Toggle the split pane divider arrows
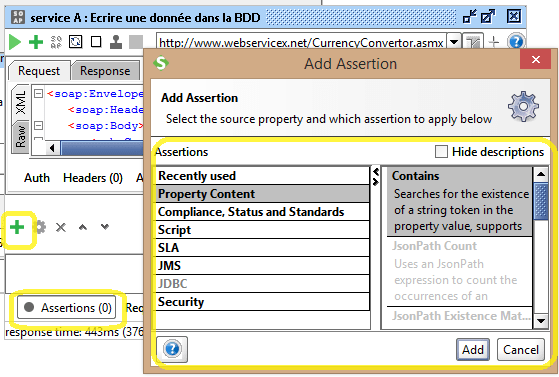This screenshot has height=377, width=559. 375,177
